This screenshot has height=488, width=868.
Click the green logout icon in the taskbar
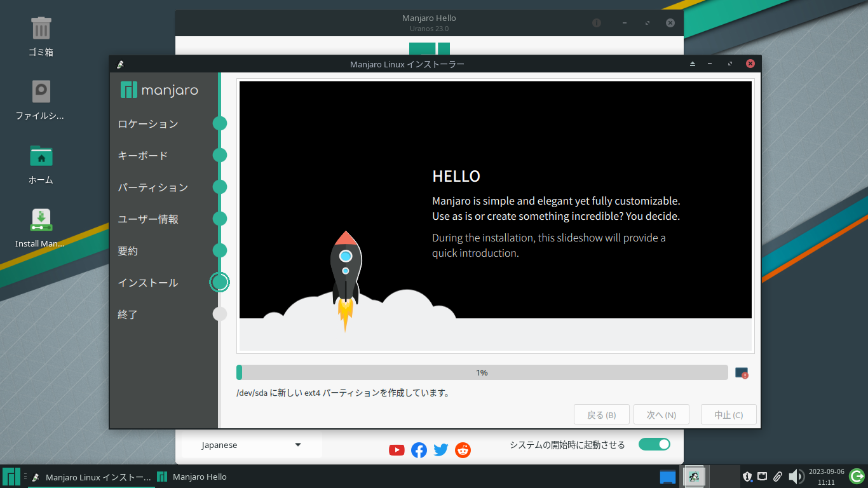tap(857, 476)
